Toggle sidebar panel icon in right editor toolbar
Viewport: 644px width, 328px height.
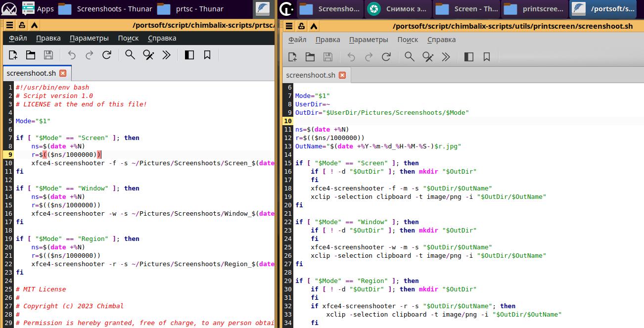469,57
